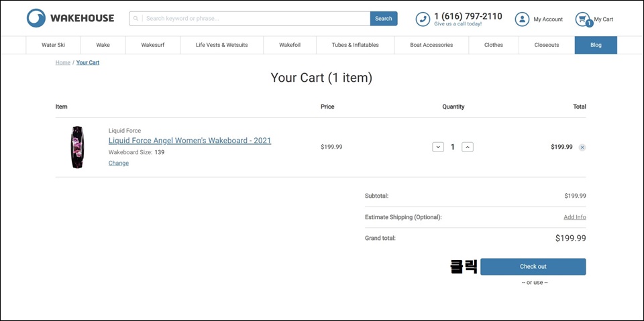Click the quantity value 1
The height and width of the screenshot is (321, 644).
tap(453, 147)
